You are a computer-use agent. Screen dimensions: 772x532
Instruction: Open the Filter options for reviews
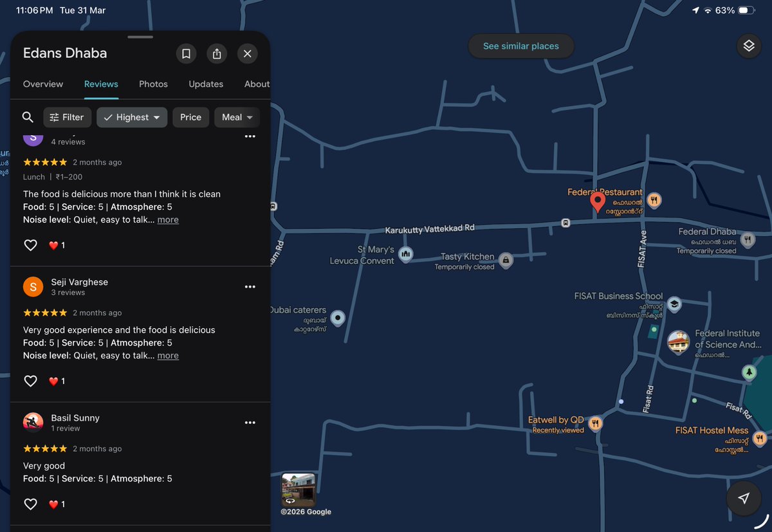[67, 117]
